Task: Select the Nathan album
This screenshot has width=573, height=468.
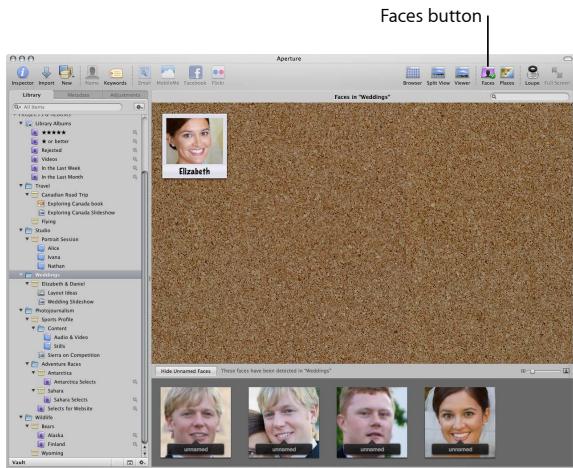Action: [x=56, y=266]
